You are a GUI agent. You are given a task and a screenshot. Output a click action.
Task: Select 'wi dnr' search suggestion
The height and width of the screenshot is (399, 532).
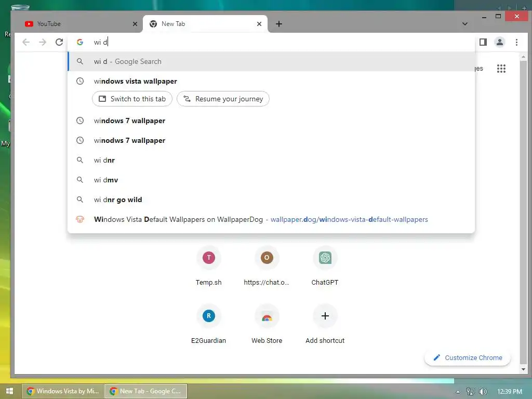271,160
